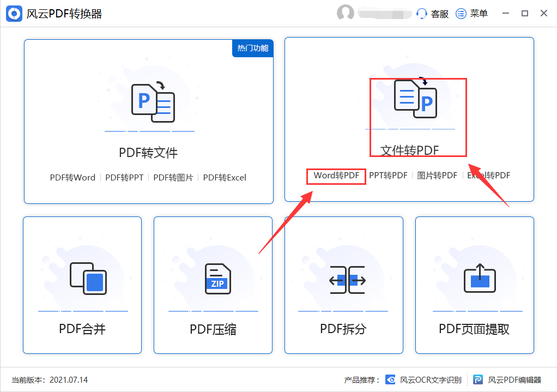The image size is (557, 392).
Task: Click the blurred username field
Action: (384, 14)
